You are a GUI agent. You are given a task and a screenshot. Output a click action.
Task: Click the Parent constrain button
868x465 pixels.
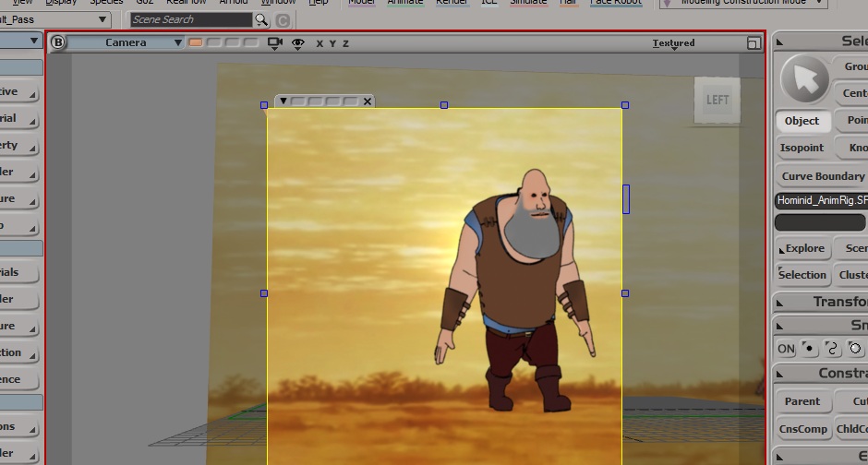coord(802,401)
